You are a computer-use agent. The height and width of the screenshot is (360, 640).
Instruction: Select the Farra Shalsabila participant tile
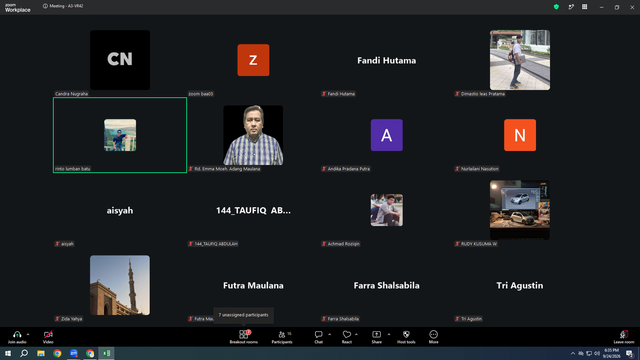[387, 285]
